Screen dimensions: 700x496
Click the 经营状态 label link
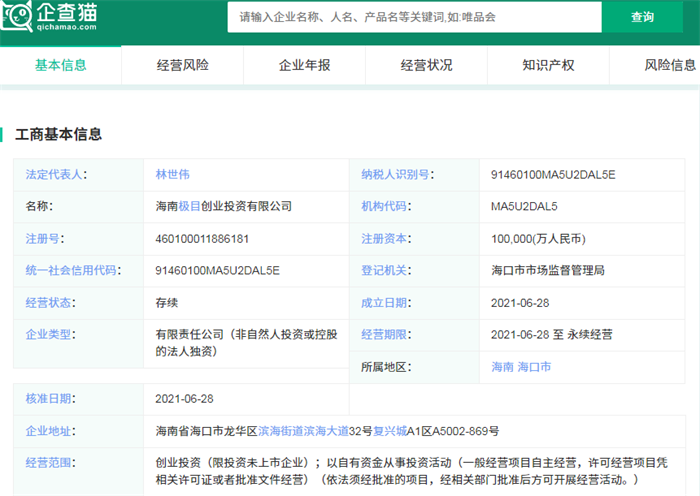click(48, 303)
